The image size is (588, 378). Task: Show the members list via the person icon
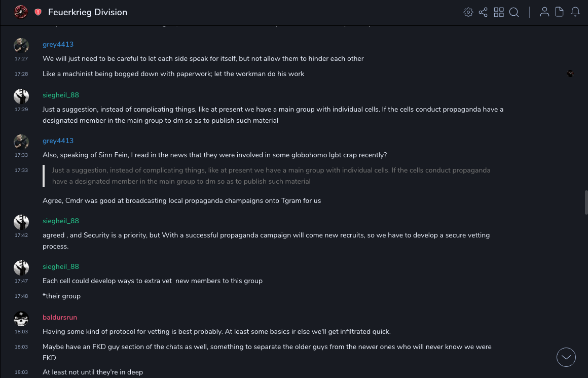click(x=544, y=12)
